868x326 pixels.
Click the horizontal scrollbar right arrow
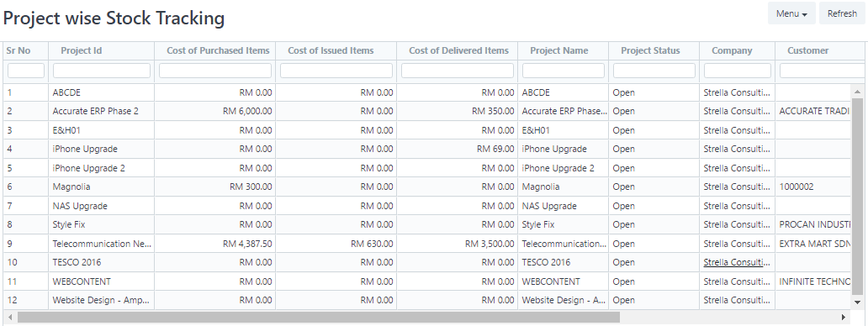coord(844,317)
